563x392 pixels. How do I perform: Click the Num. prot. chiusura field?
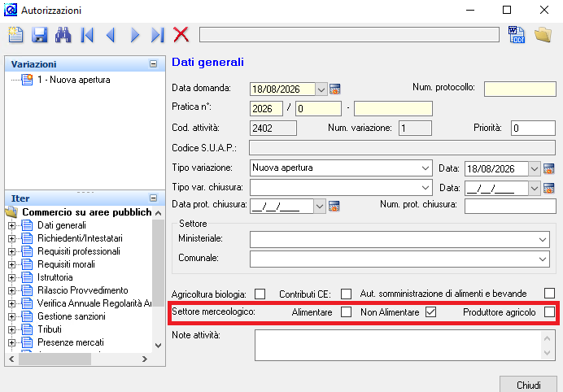coord(510,207)
